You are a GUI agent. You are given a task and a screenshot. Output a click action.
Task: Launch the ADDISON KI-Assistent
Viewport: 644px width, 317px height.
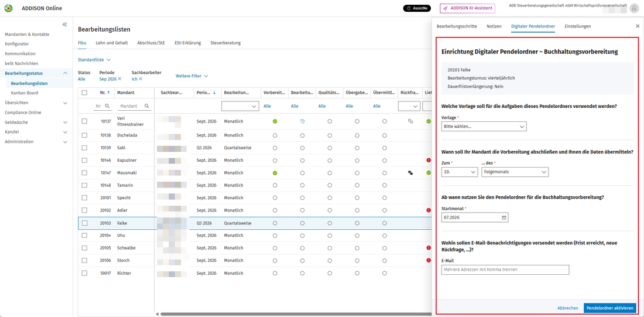point(467,8)
